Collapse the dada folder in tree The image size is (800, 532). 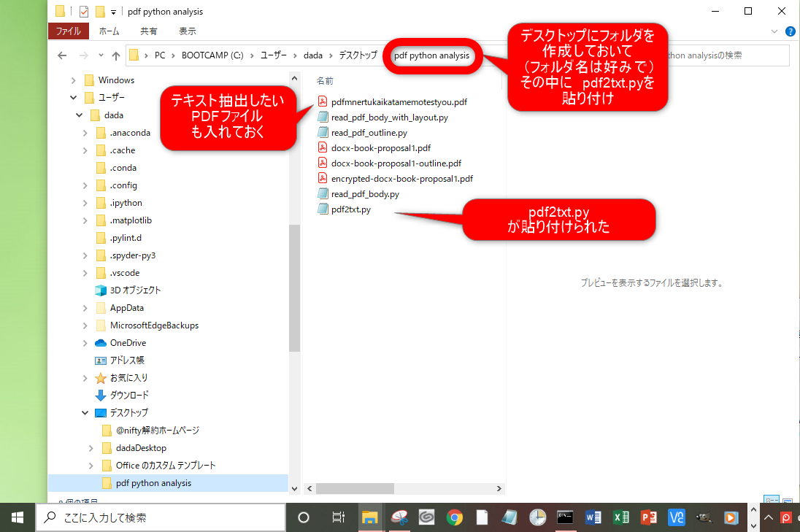(x=79, y=115)
